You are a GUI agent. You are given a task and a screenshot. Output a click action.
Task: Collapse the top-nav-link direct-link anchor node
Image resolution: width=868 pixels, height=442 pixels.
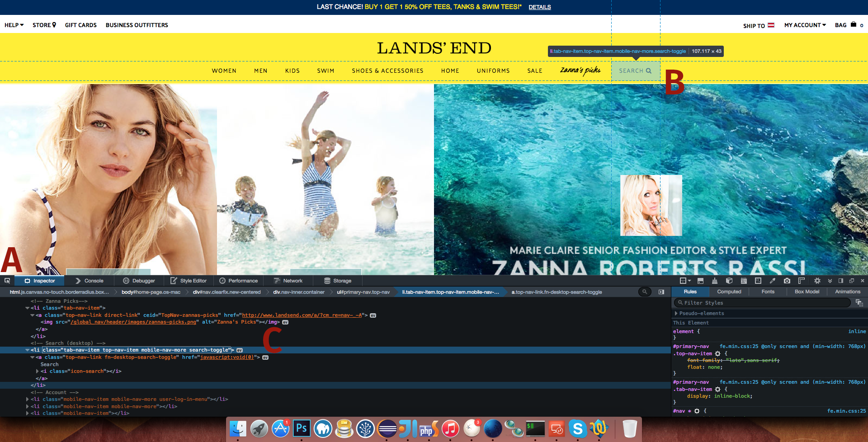coord(32,315)
